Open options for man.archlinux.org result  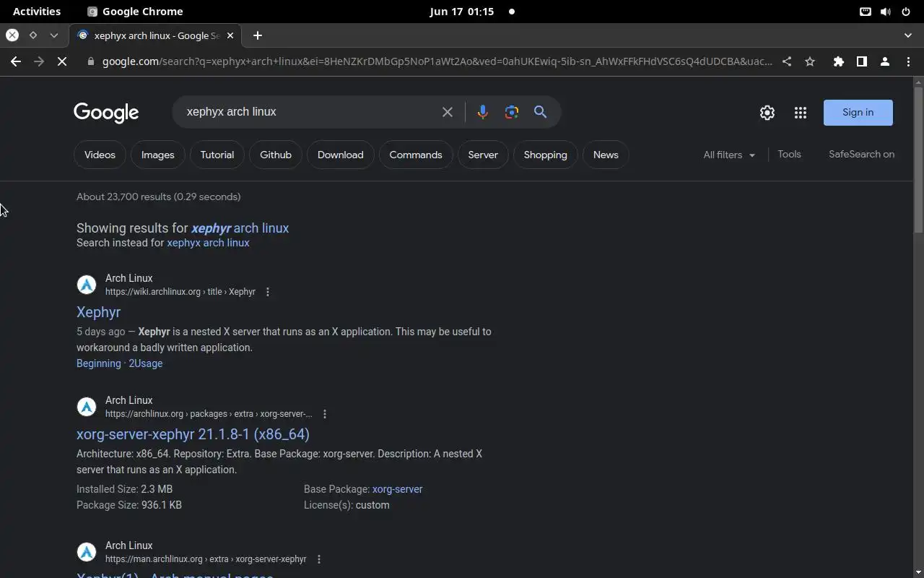tap(319, 559)
